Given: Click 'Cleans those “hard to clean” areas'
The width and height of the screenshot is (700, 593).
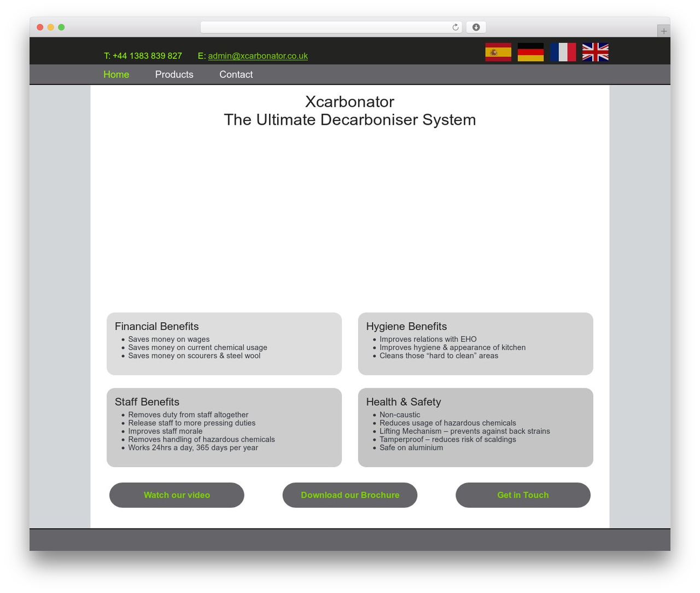Looking at the screenshot, I should pyautogui.click(x=439, y=356).
